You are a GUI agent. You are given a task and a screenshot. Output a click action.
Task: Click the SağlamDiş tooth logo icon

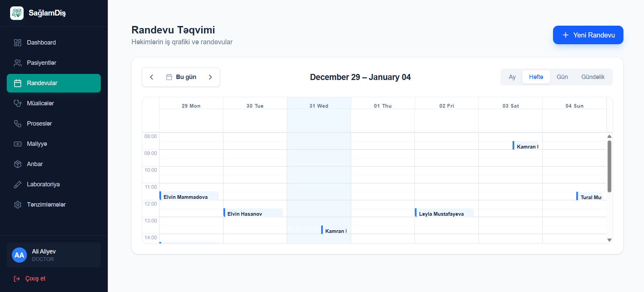point(17,13)
